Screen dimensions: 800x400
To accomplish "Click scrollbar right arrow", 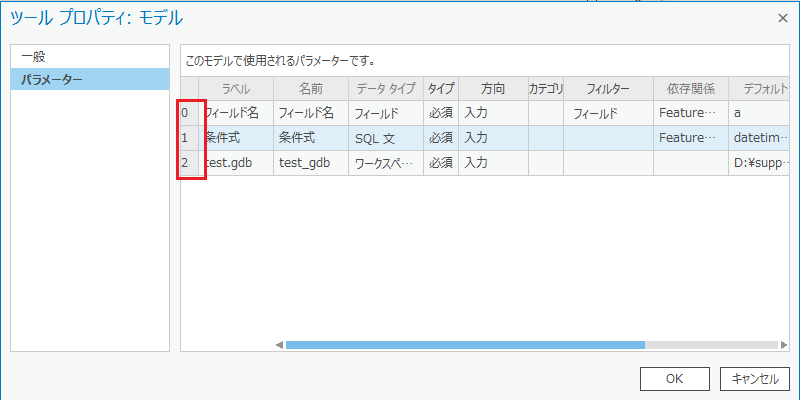I will tap(784, 345).
